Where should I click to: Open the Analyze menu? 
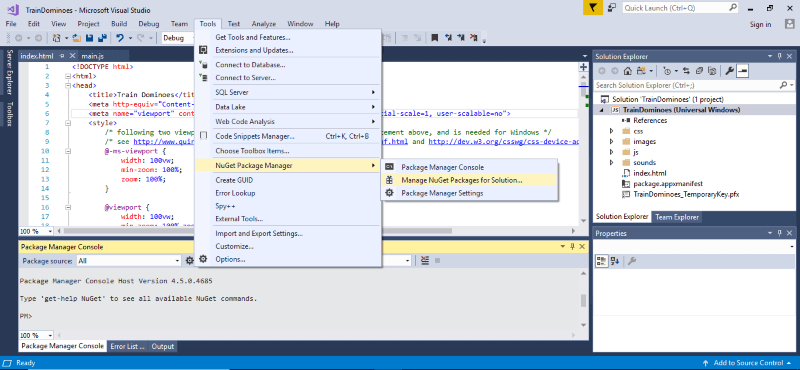point(263,24)
